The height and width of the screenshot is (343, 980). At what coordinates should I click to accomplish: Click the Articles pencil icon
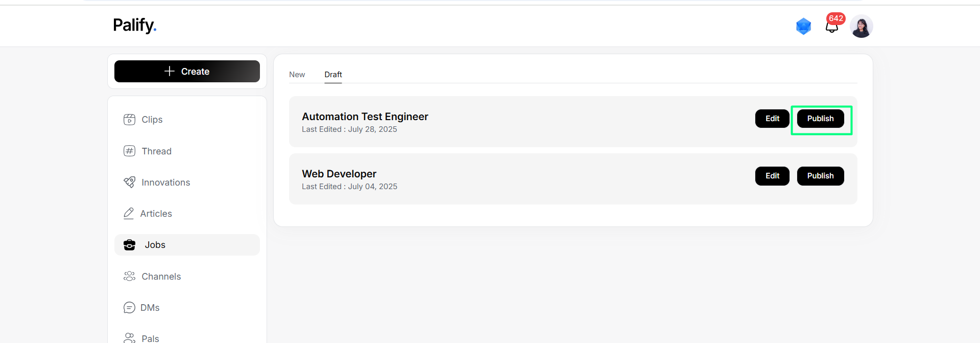tap(129, 213)
